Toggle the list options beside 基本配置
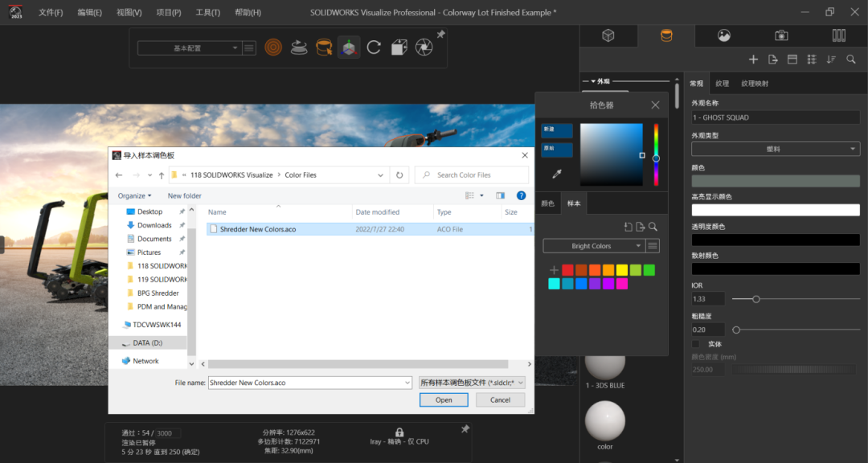Image resolution: width=868 pixels, height=463 pixels. 249,47
